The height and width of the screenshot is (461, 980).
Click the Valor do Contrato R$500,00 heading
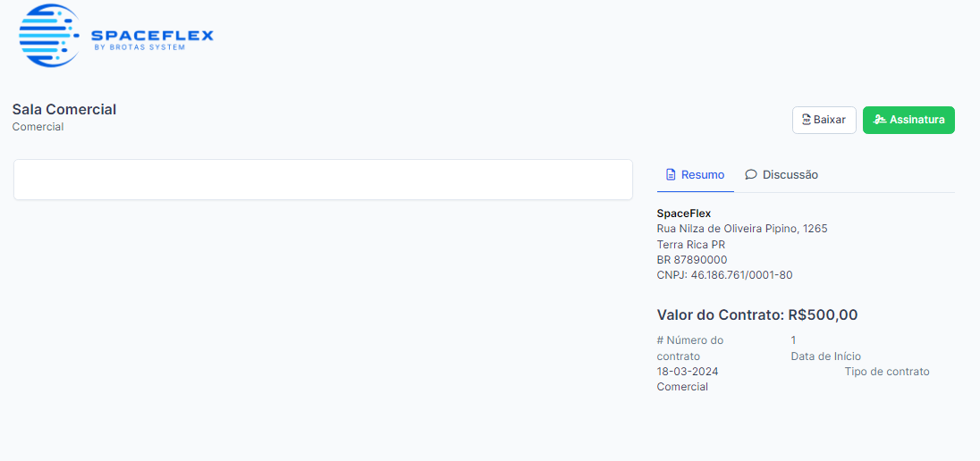tap(756, 314)
